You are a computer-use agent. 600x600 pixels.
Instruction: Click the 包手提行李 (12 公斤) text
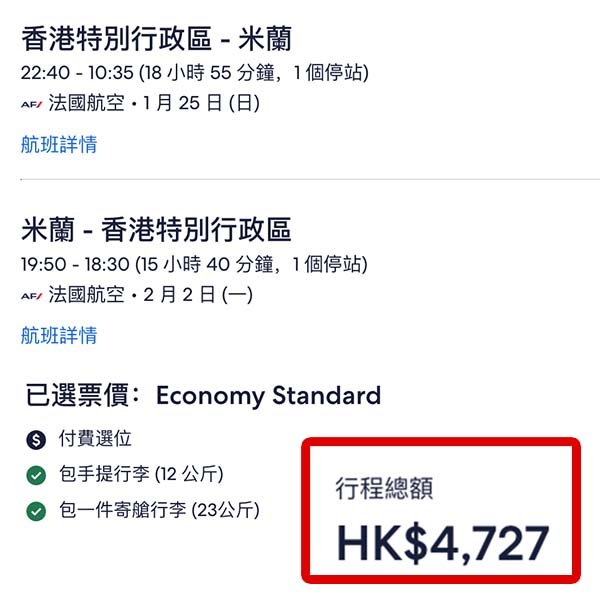pos(142,475)
